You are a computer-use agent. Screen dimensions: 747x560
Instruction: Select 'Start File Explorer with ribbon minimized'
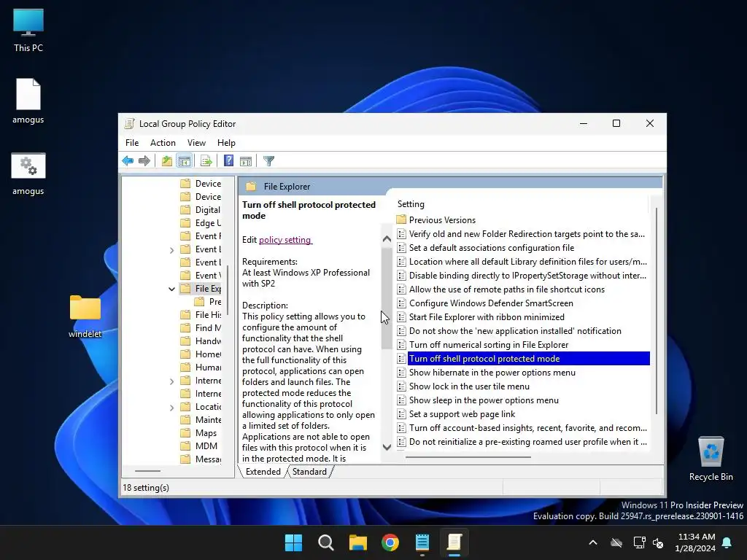[x=481, y=316]
